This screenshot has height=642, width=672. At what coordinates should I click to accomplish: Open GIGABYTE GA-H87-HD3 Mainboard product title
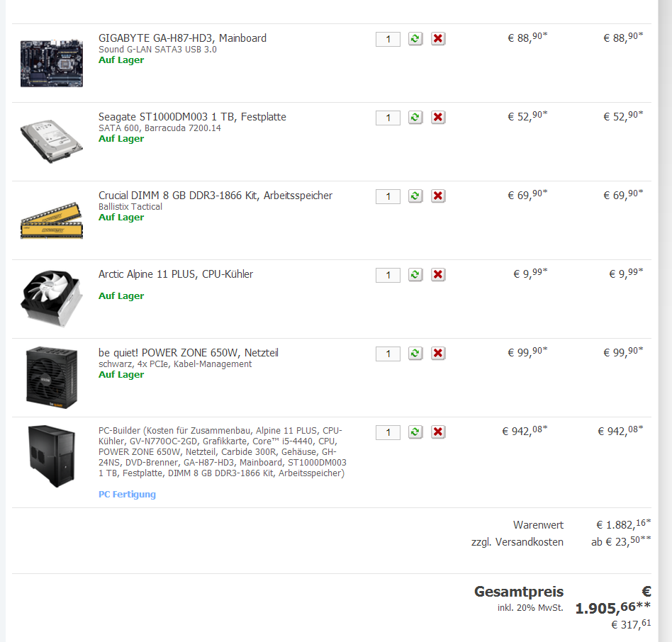click(182, 38)
